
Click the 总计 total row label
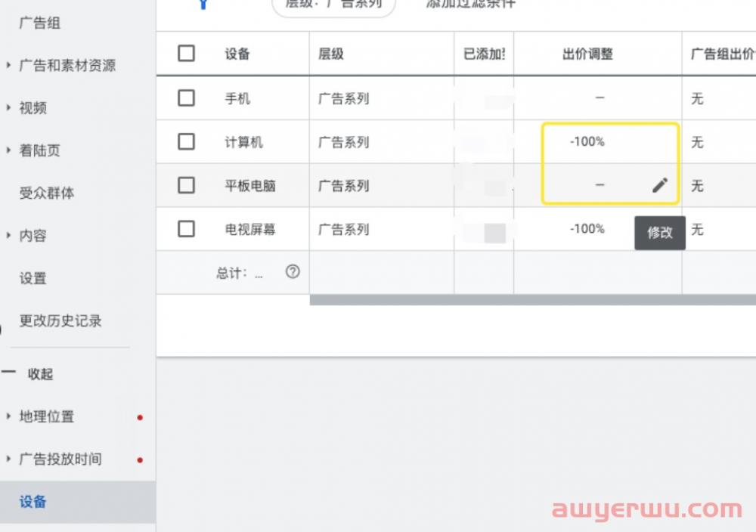click(239, 274)
